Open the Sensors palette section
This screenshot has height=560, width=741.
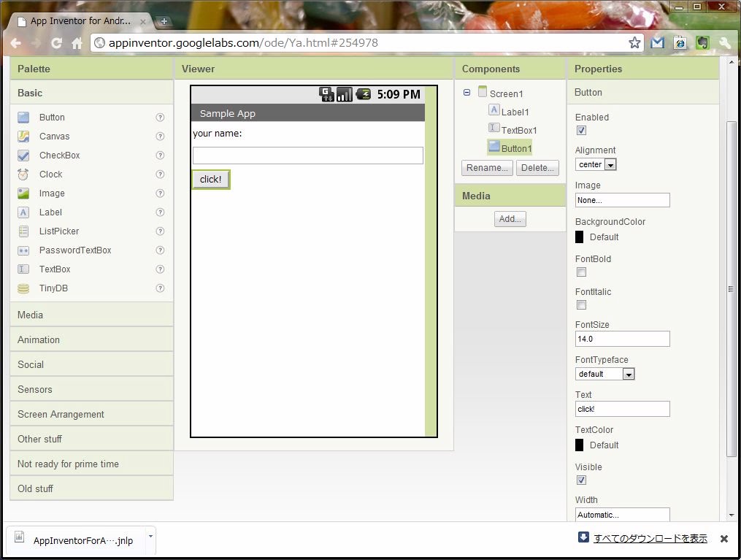point(35,389)
